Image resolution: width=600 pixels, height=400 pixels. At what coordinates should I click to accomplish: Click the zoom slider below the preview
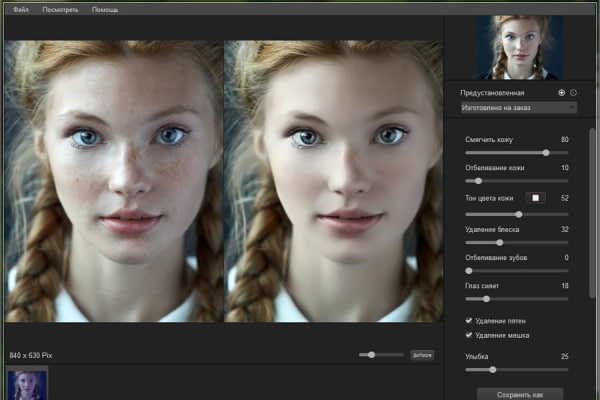click(x=372, y=355)
